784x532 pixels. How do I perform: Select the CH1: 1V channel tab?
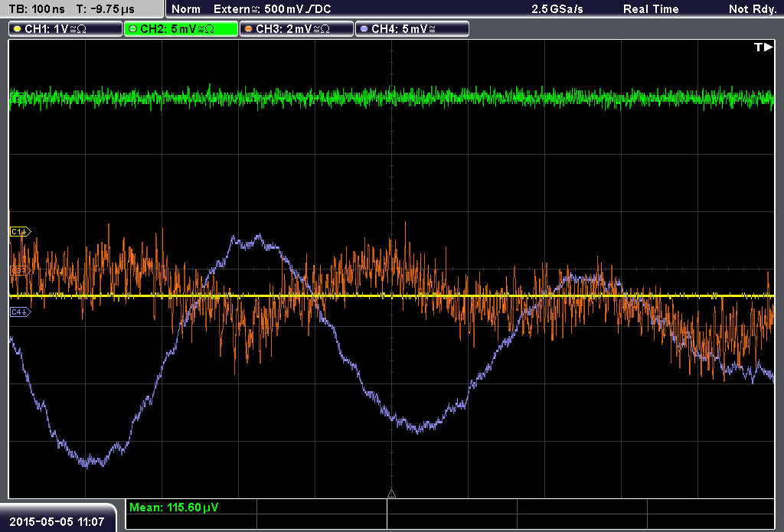point(66,29)
